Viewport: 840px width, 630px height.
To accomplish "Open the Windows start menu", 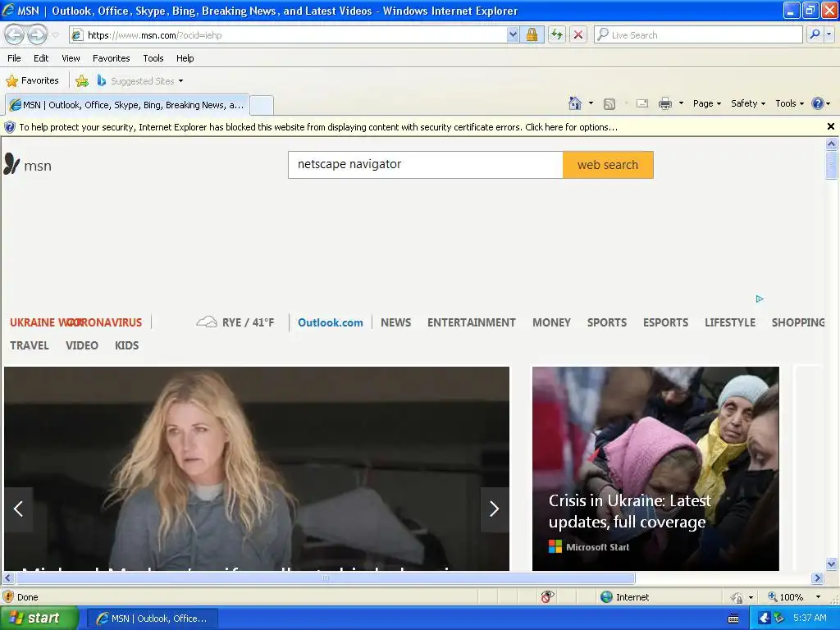I will pos(39,619).
